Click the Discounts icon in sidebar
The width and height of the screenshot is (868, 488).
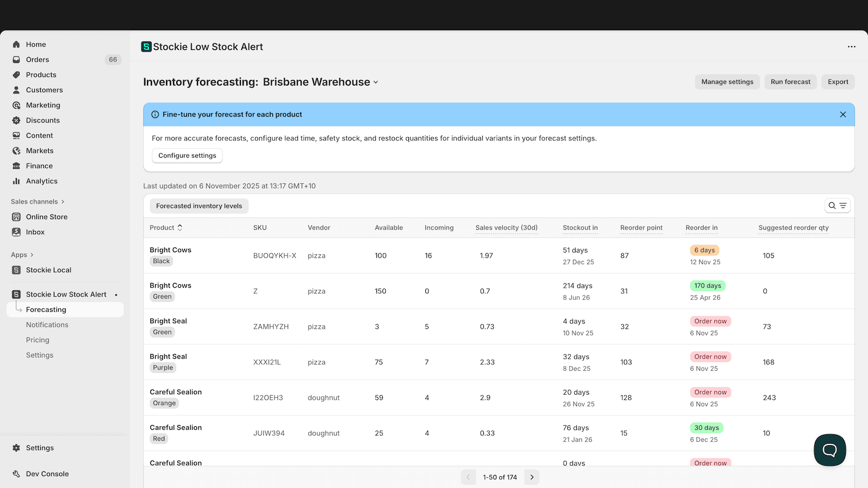click(x=16, y=120)
